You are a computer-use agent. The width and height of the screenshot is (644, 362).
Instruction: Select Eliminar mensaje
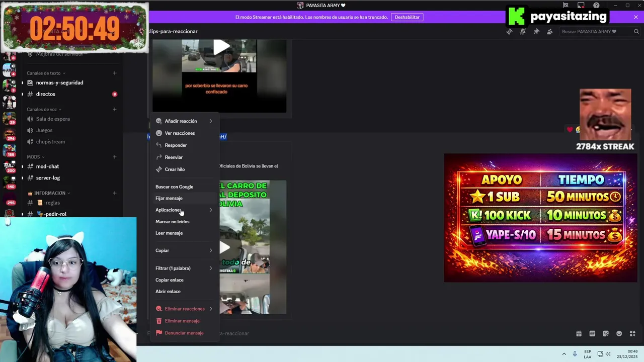point(184,321)
